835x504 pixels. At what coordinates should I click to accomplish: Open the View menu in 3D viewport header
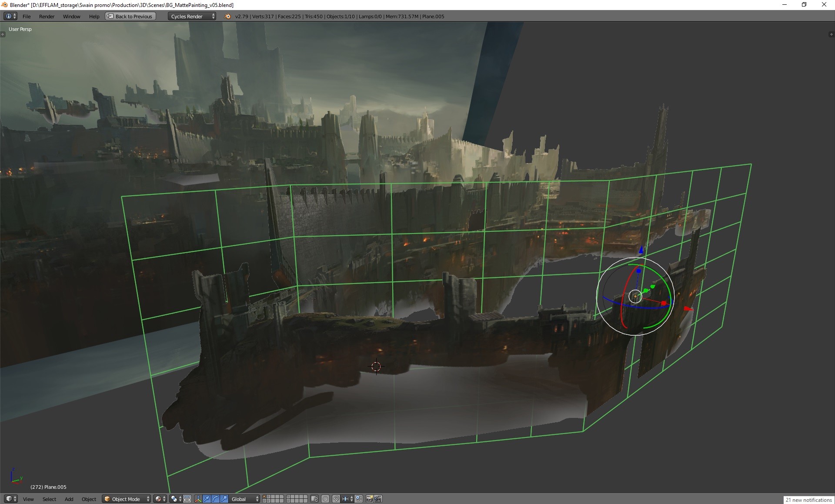click(x=28, y=499)
